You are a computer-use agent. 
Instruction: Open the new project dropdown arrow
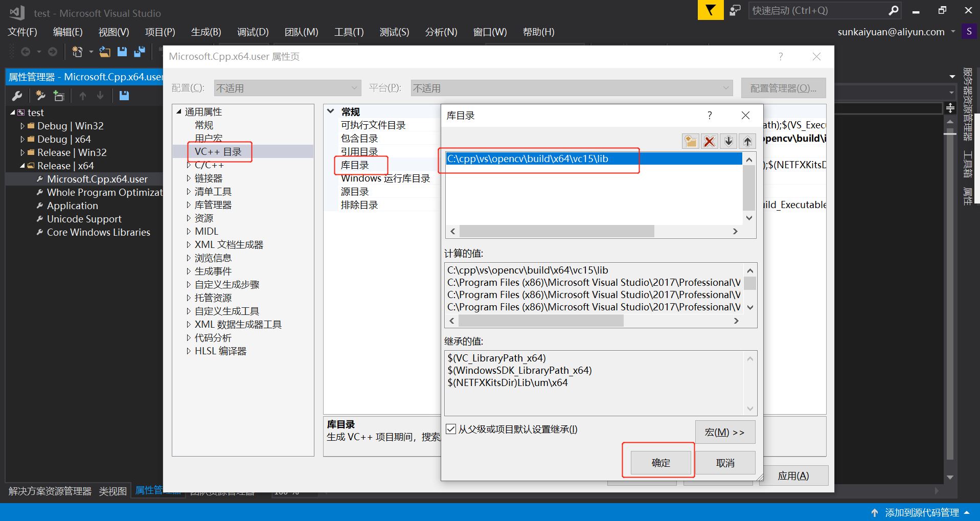91,52
